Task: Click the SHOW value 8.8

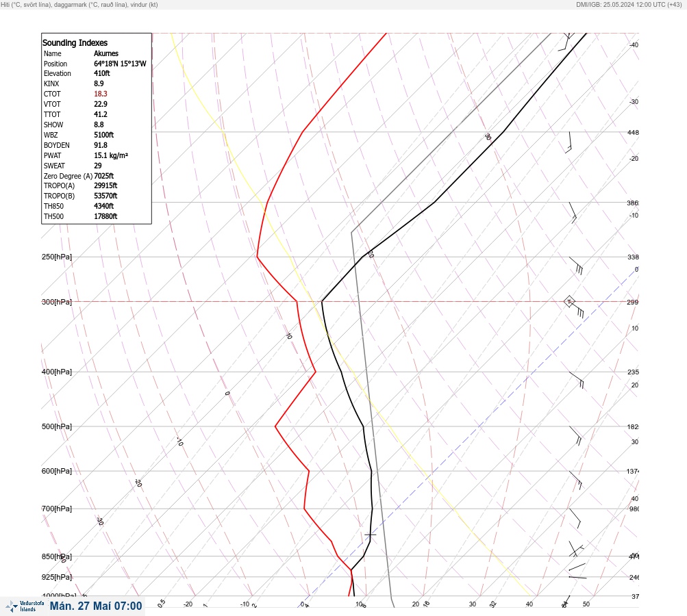Action: tap(99, 125)
